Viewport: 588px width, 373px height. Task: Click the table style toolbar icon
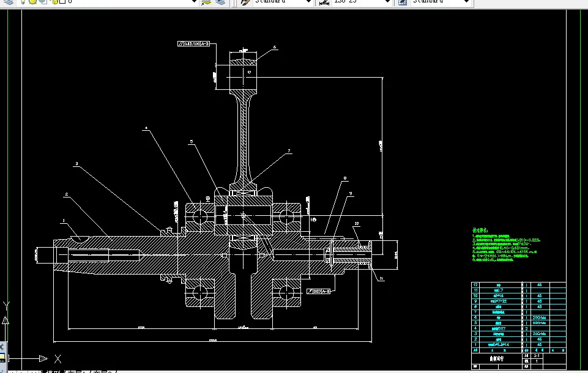tap(403, 2)
